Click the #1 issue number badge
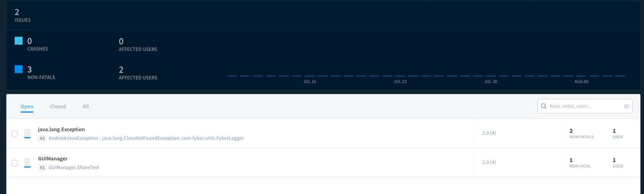The height and width of the screenshot is (194, 644). click(x=42, y=167)
